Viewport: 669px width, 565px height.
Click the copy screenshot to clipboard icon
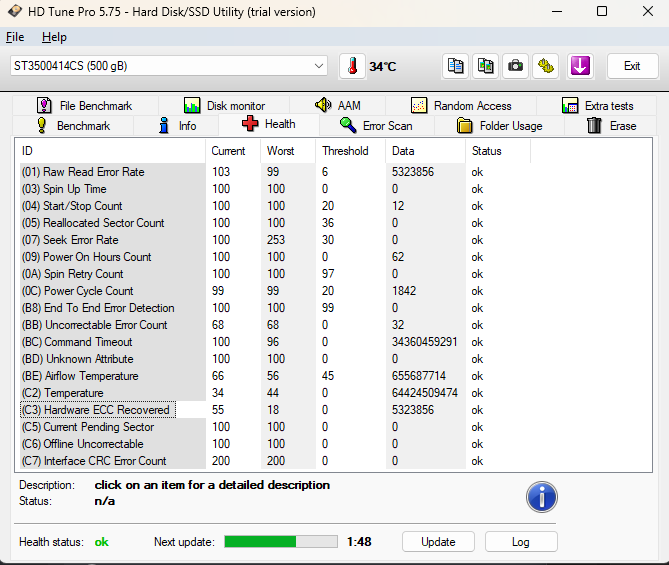[486, 66]
